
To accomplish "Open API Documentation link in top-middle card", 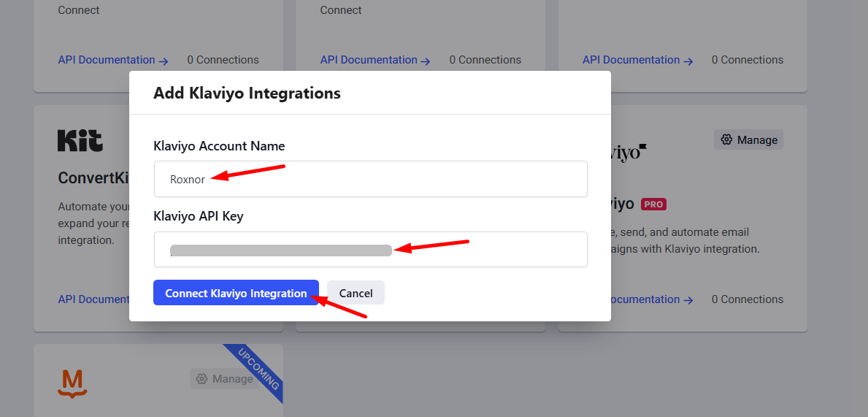I will [x=375, y=60].
